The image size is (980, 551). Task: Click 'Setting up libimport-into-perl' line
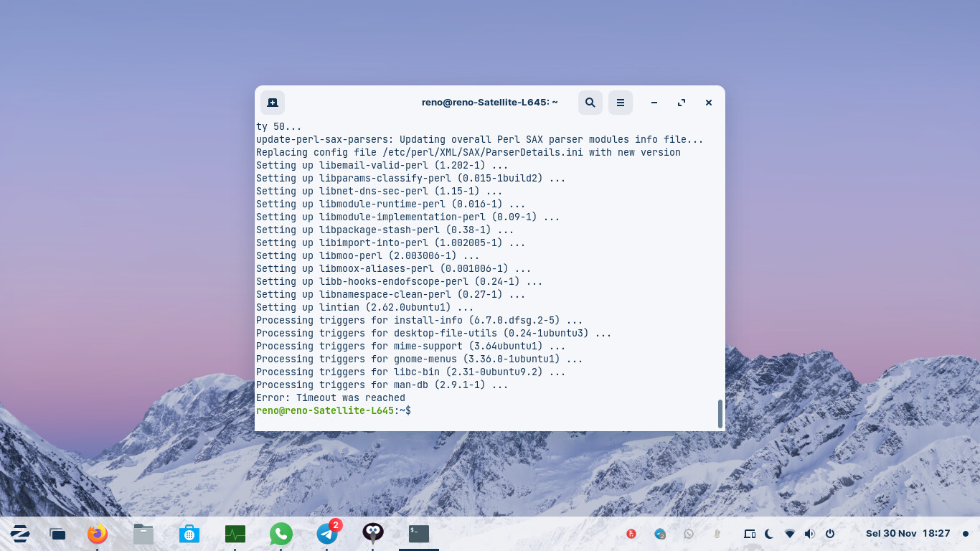tap(390, 242)
